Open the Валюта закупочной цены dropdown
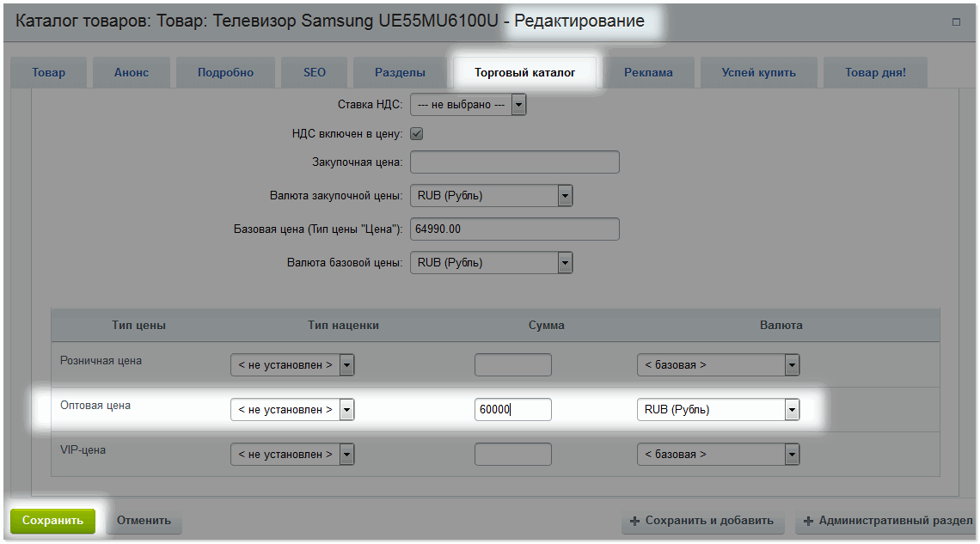 491,195
